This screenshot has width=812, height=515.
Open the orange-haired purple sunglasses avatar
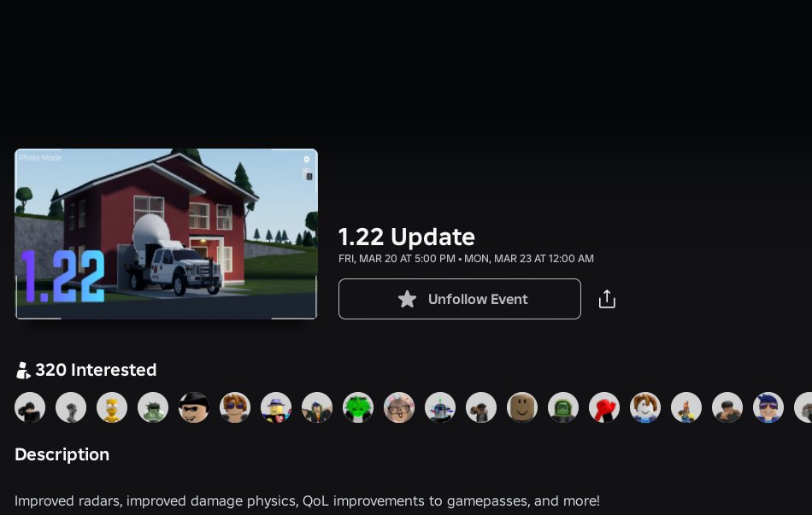click(x=234, y=407)
